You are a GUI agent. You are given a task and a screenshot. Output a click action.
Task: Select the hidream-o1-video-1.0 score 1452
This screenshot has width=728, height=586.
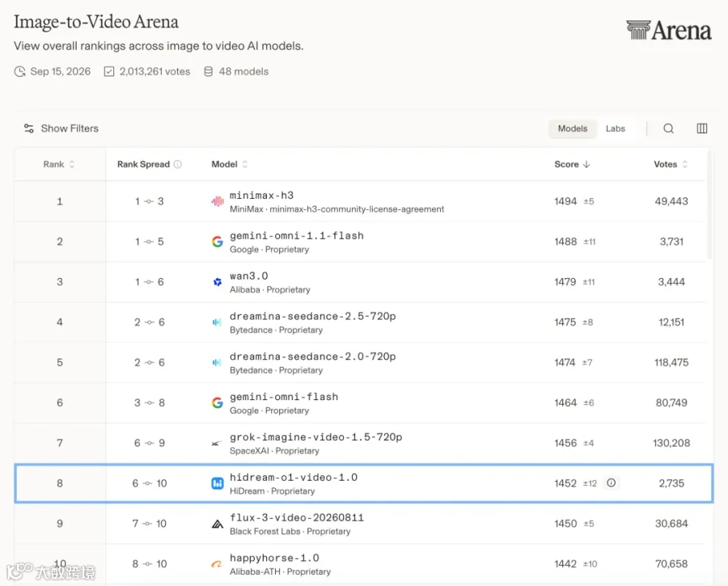(565, 483)
